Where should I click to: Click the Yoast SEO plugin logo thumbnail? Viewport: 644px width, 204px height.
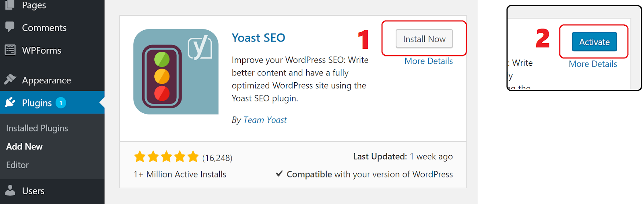tap(176, 72)
